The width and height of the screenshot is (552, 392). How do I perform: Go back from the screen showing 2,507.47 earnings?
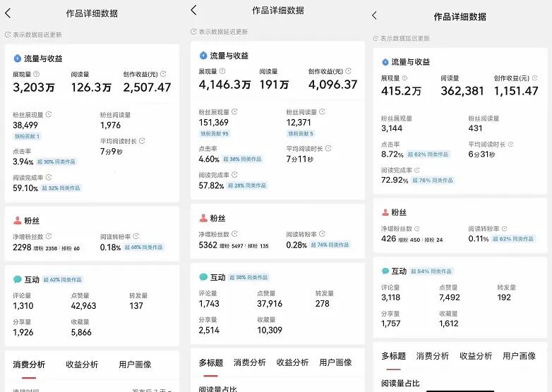[x=8, y=13]
